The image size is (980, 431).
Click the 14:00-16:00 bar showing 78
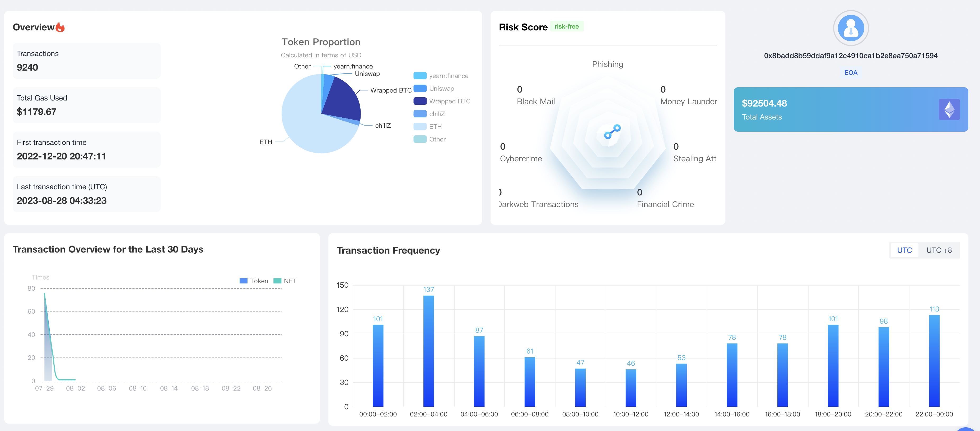(x=732, y=375)
